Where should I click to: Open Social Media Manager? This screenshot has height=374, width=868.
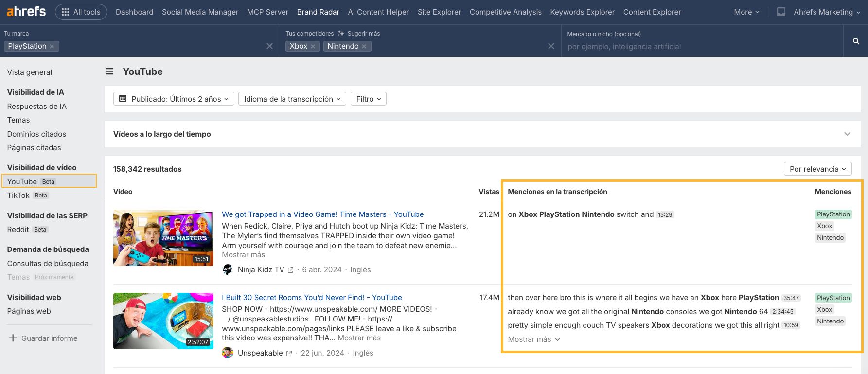pos(200,12)
